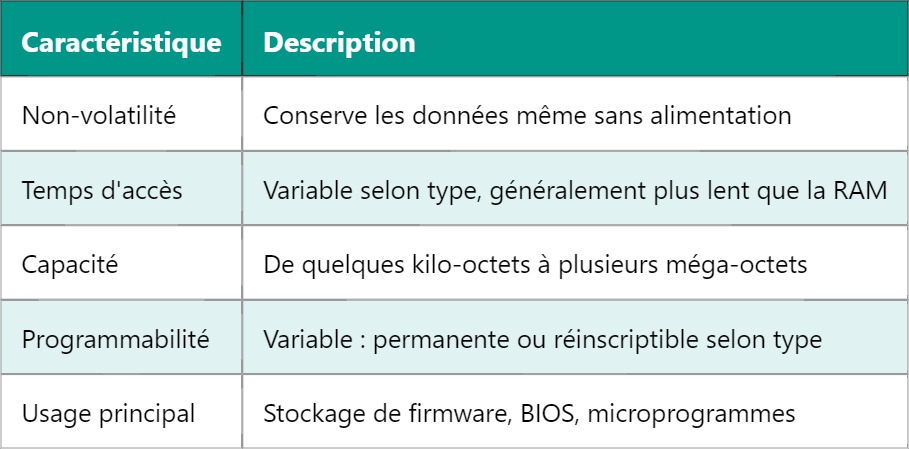The image size is (909, 449).
Task: Click the text "Conserve les données même sans alimentation"
Action: pyautogui.click(x=527, y=116)
